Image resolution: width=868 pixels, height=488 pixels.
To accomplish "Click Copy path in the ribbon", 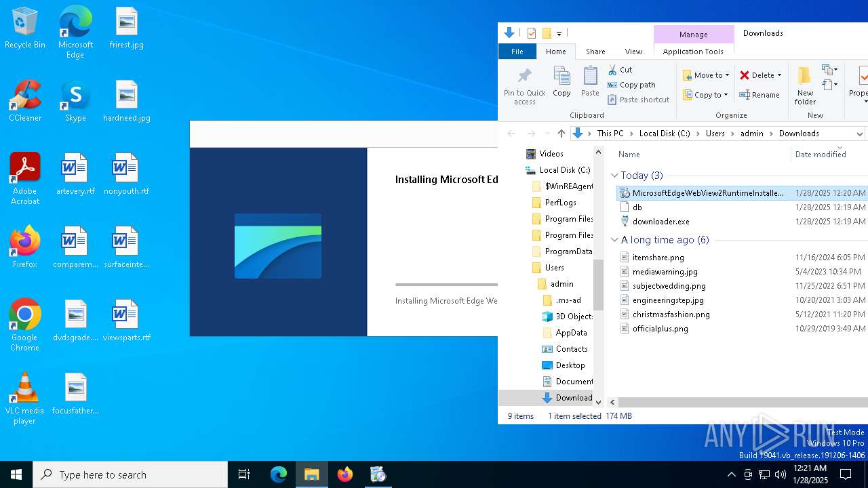I will click(631, 85).
